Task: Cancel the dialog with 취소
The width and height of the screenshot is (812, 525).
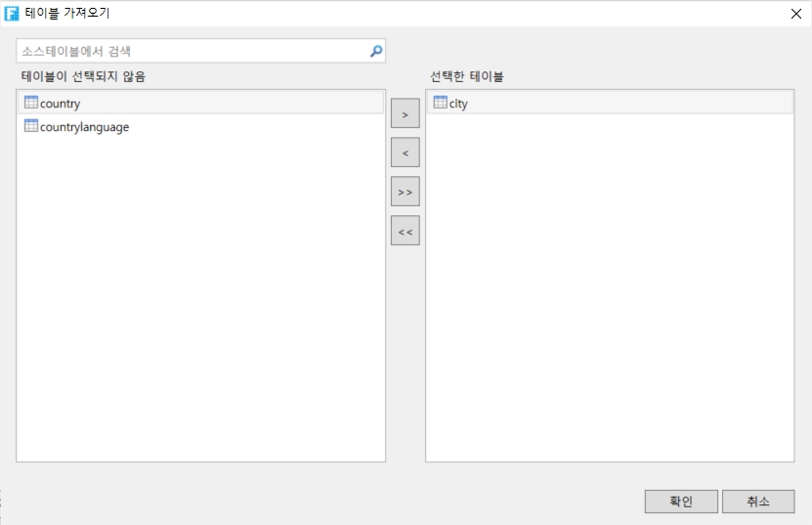Action: tap(758, 501)
